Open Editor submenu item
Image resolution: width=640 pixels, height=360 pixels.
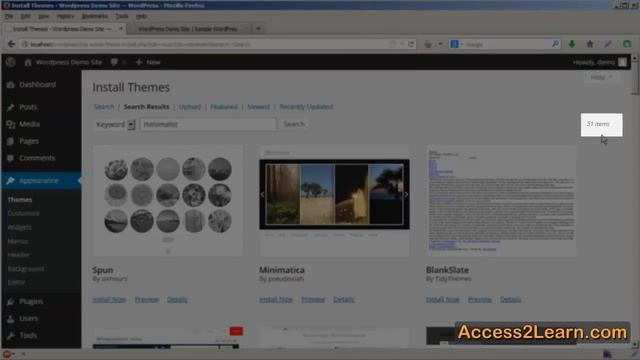(16, 282)
